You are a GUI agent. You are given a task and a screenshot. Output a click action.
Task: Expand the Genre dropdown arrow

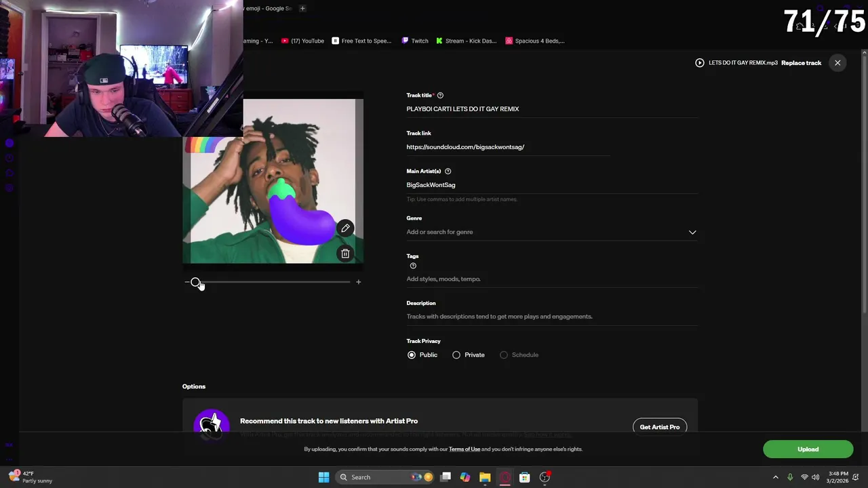(692, 232)
